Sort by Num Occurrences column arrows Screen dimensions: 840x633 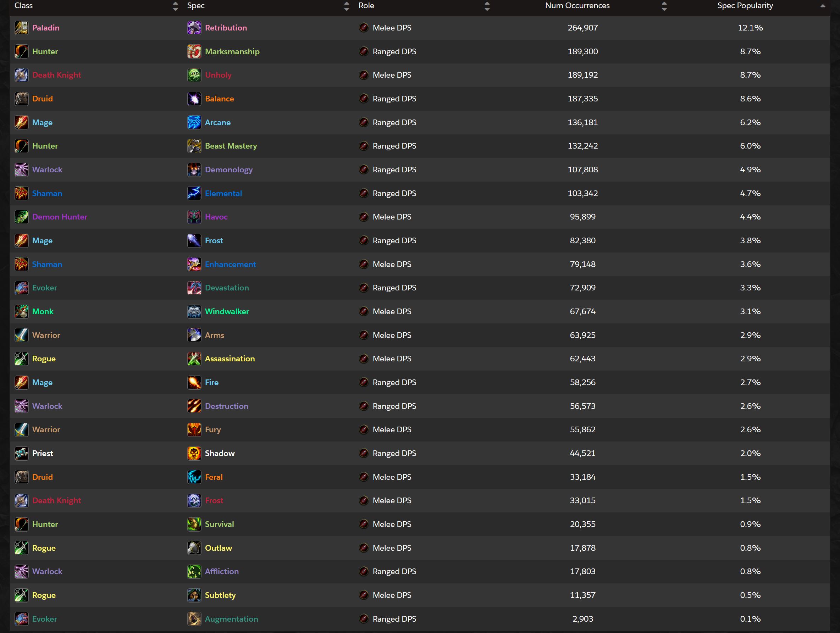pos(664,6)
